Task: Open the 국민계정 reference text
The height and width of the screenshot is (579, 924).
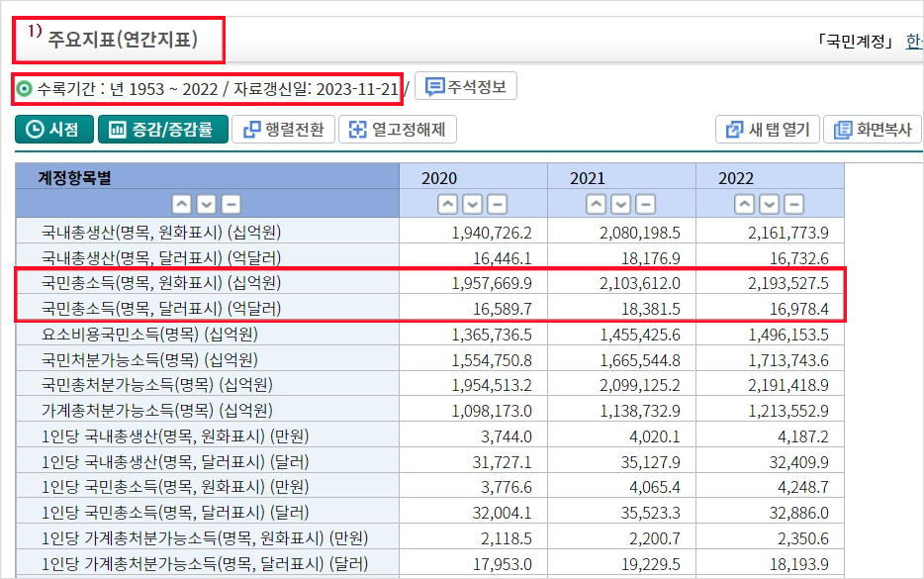Action: point(855,42)
